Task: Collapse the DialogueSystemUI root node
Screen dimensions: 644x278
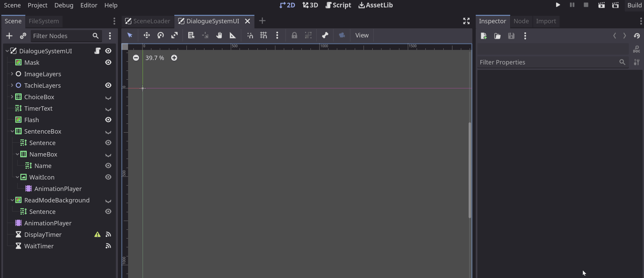Action: [x=7, y=51]
